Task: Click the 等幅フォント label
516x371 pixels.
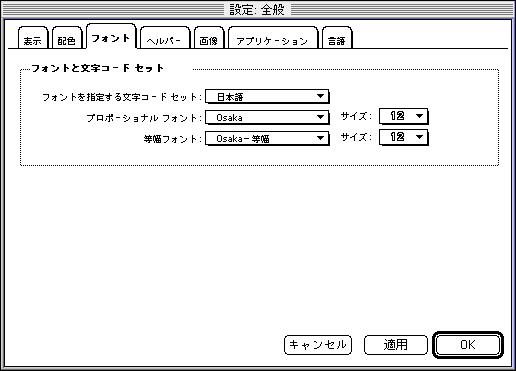Action: [173, 139]
